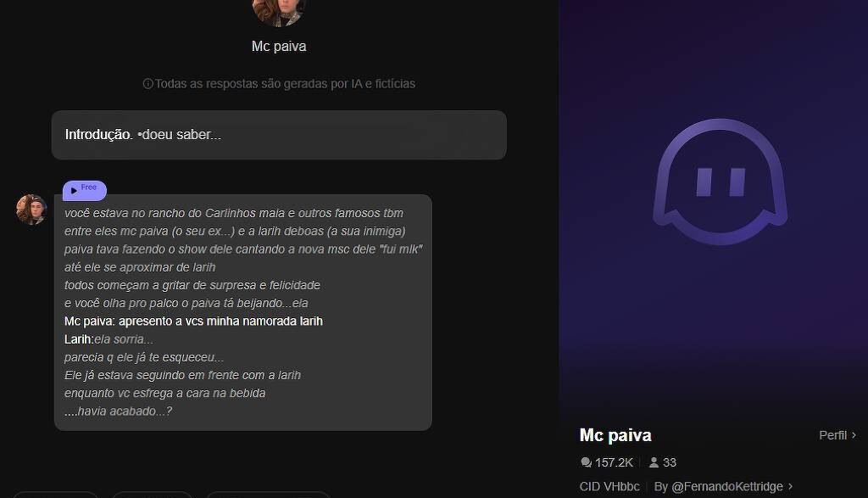
Task: Click the chat bubble icon next to 157.2K
Action: (586, 462)
